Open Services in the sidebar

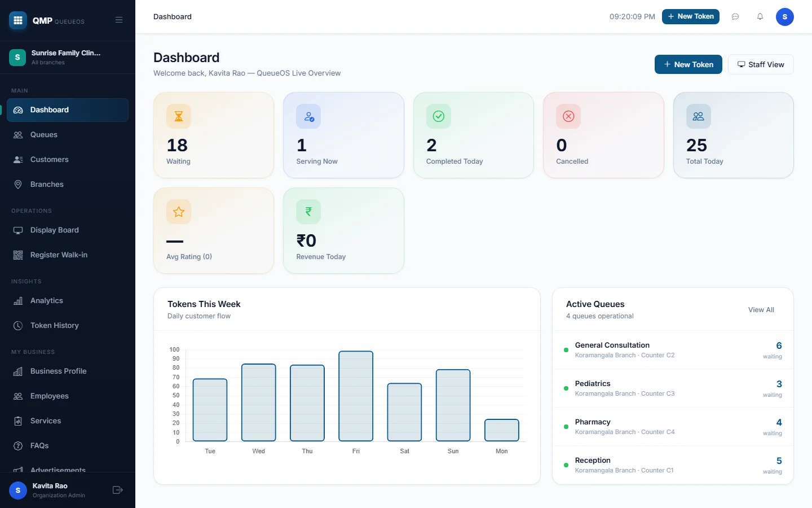coord(68,421)
